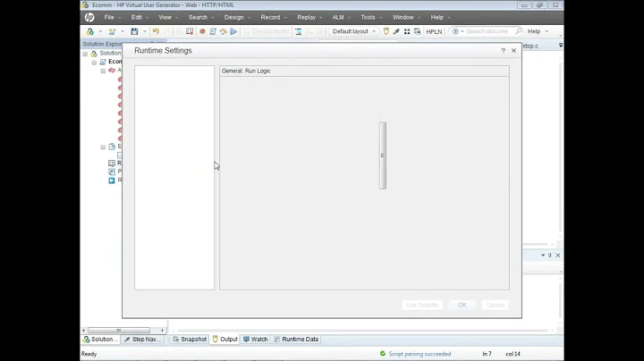Screen dimensions: 644x361
Task: Collapse the Ecomm script node
Action: click(94, 63)
